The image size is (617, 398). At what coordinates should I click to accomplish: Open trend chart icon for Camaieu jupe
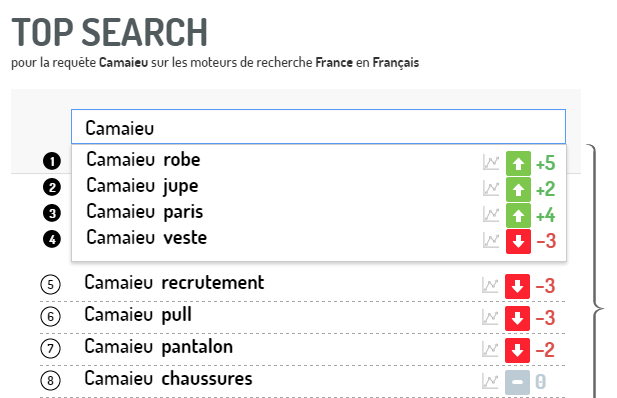point(491,189)
